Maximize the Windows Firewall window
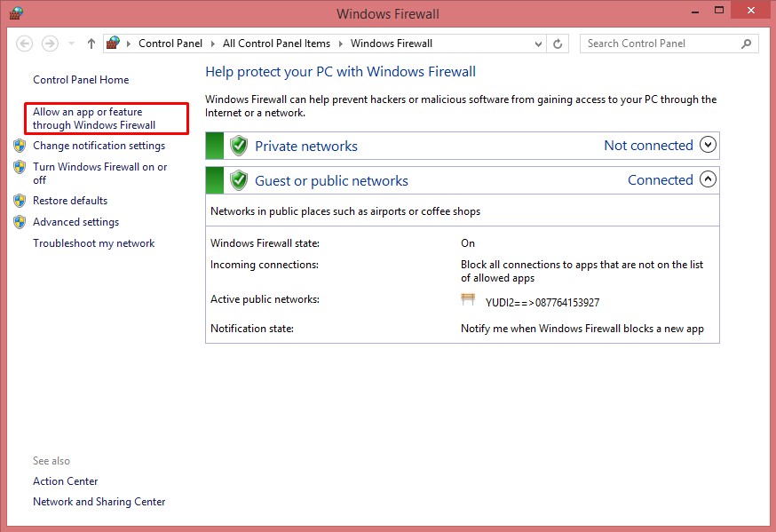Viewport: 776px width, 532px height. pyautogui.click(x=719, y=11)
